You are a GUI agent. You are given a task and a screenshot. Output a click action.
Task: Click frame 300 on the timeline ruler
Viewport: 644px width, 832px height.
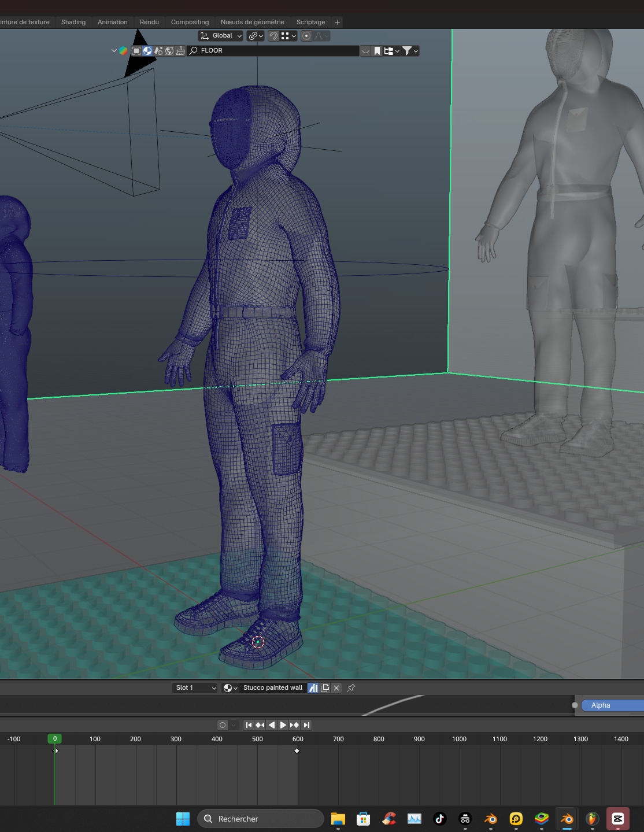coord(176,739)
